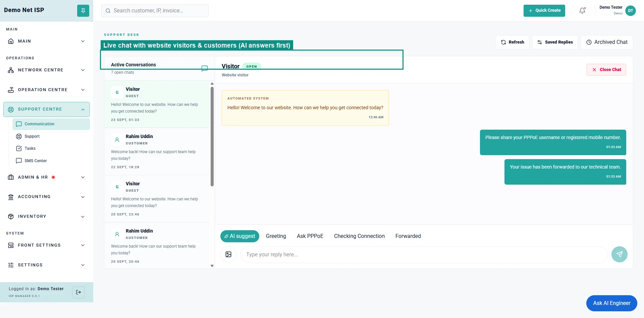Log out using the sidebar exit icon
The image size is (644, 318).
coord(78,292)
